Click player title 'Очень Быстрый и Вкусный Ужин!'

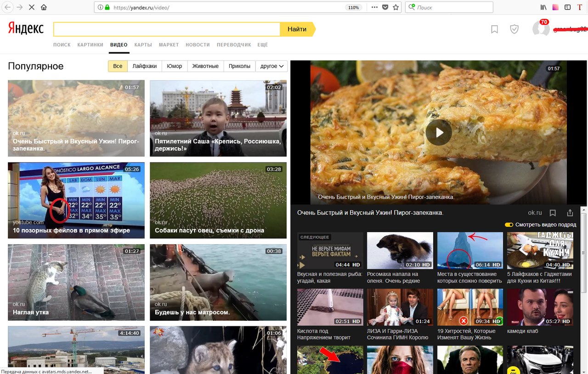(x=370, y=213)
